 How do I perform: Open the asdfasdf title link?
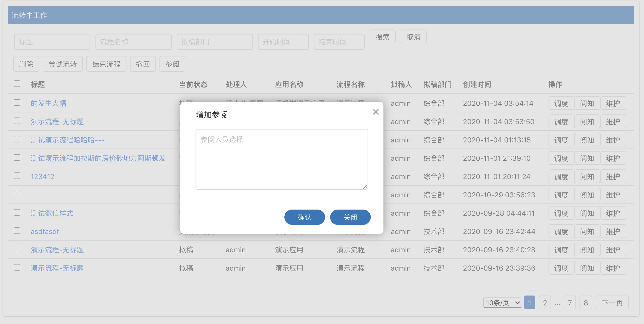45,231
